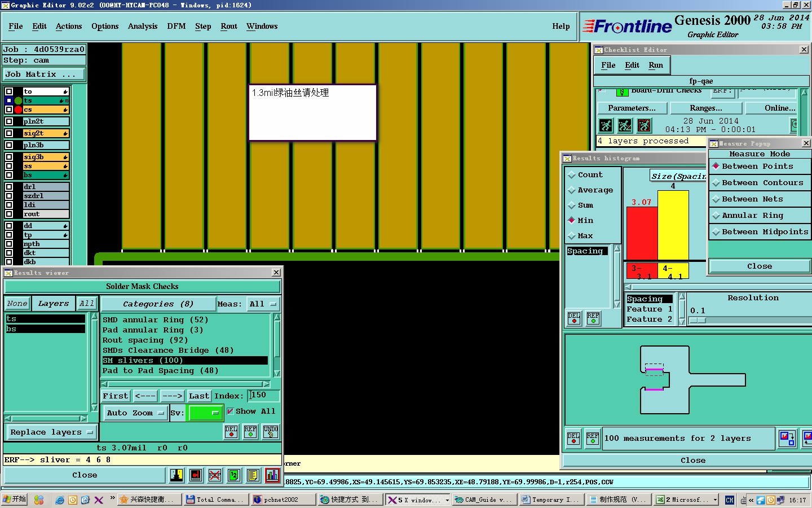The height and width of the screenshot is (508, 812).
Task: Click up arrow beside Spacing Feature list
Action: [x=682, y=297]
